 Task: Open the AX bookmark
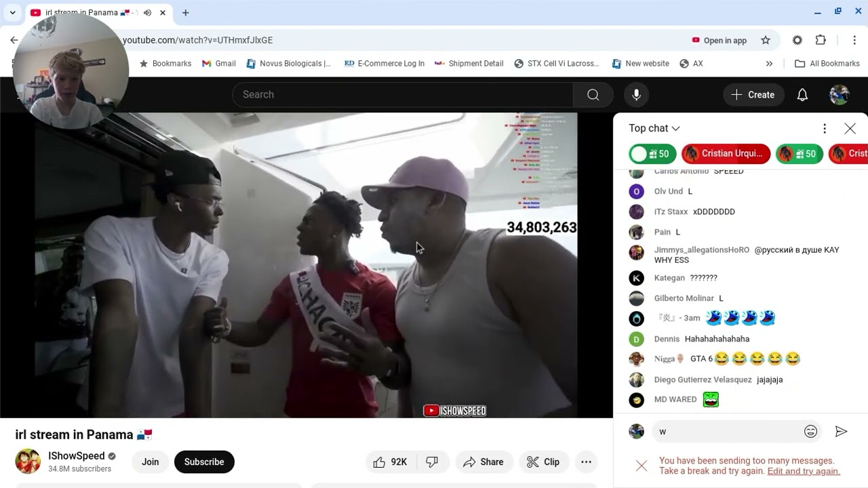(x=691, y=64)
